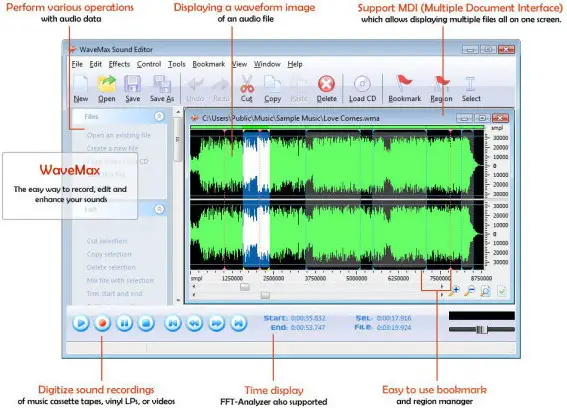Click "Open an existing file" link

coord(119,135)
